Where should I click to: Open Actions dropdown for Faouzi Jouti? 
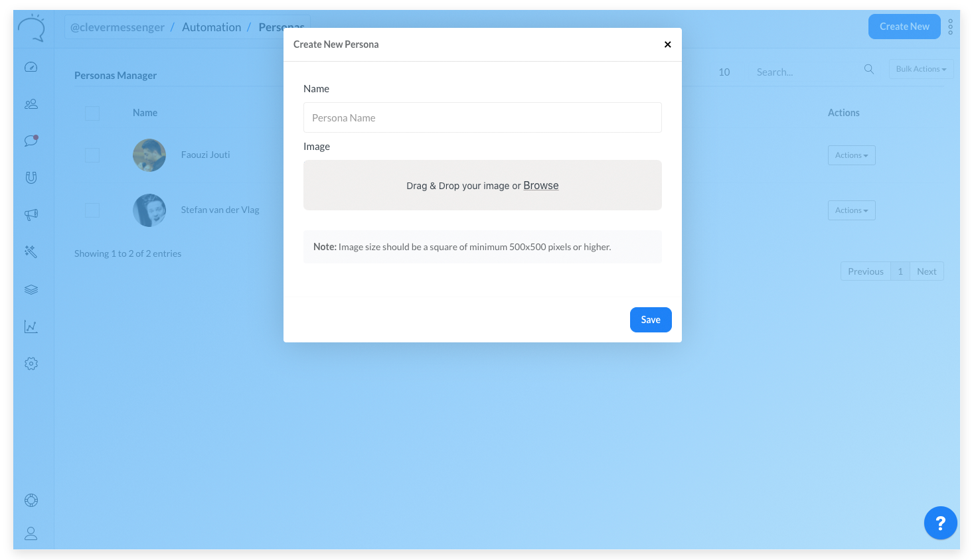(x=851, y=155)
